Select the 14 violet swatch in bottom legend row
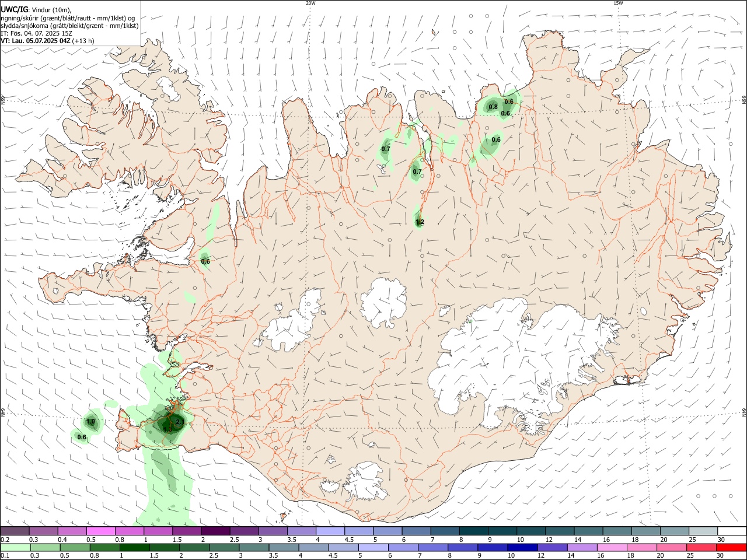 [x=583, y=548]
